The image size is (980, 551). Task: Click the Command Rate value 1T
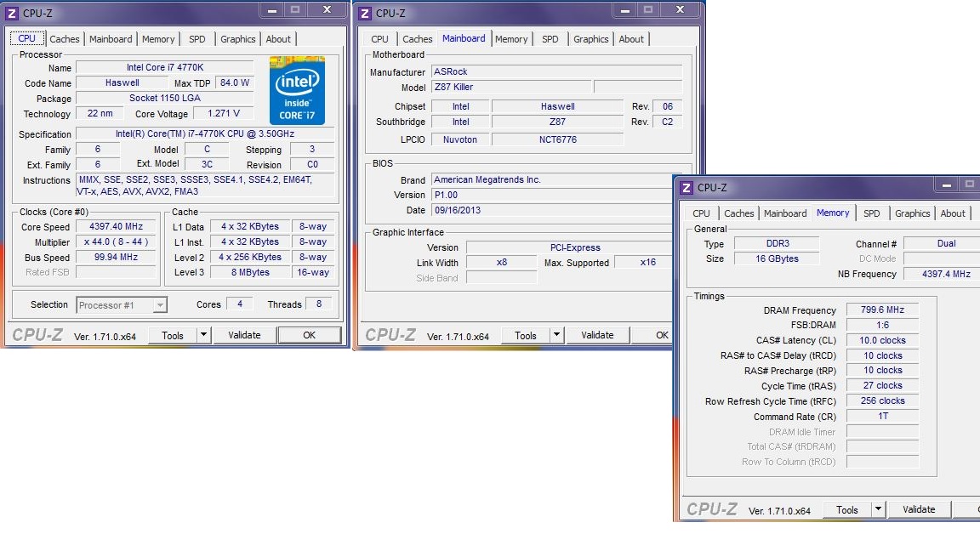click(x=882, y=416)
